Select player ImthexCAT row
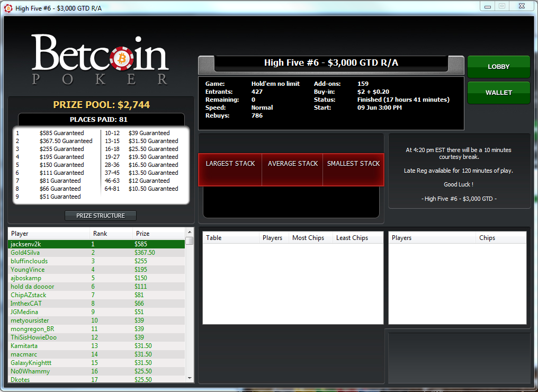The height and width of the screenshot is (392, 538). pos(96,304)
